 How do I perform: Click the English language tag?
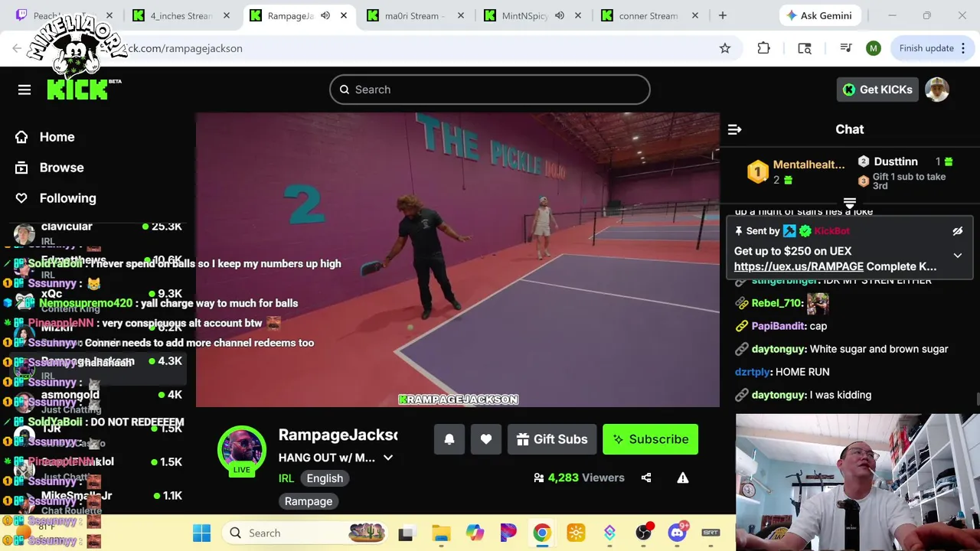[x=325, y=478]
